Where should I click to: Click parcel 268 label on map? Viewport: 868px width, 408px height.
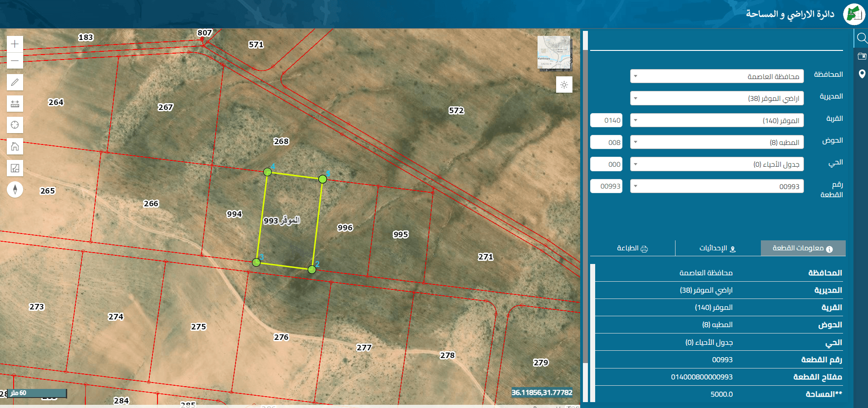(281, 141)
